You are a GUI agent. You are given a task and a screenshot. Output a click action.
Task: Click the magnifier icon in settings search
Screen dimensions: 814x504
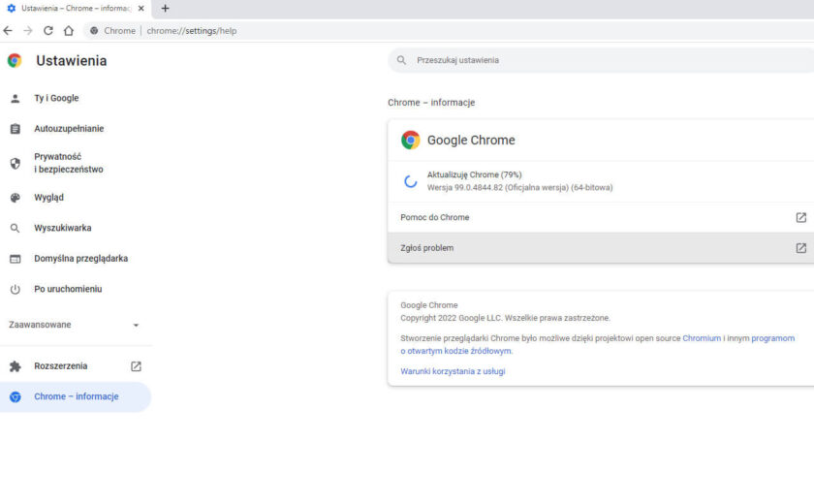401,60
